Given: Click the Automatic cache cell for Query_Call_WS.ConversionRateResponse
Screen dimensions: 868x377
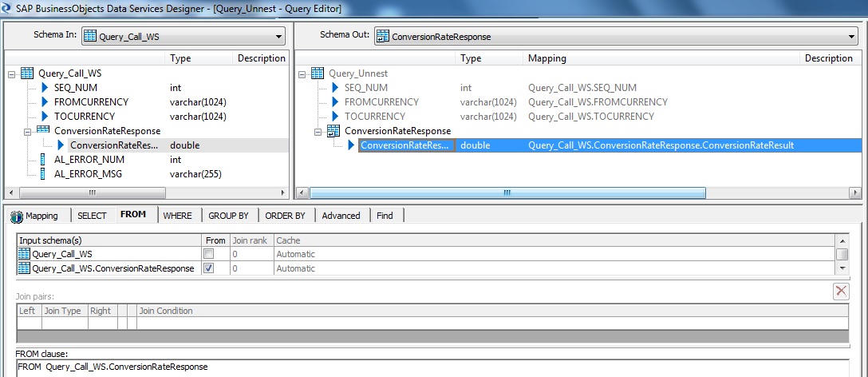Looking at the screenshot, I should coord(554,268).
